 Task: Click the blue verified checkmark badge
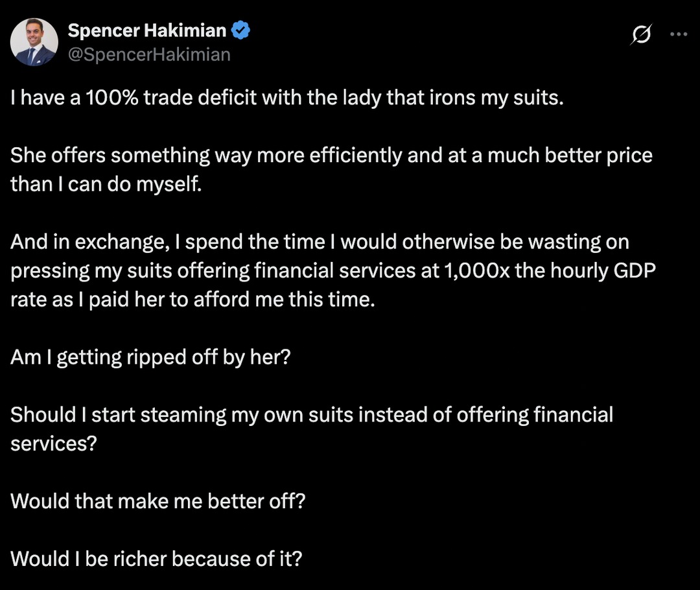point(241,30)
